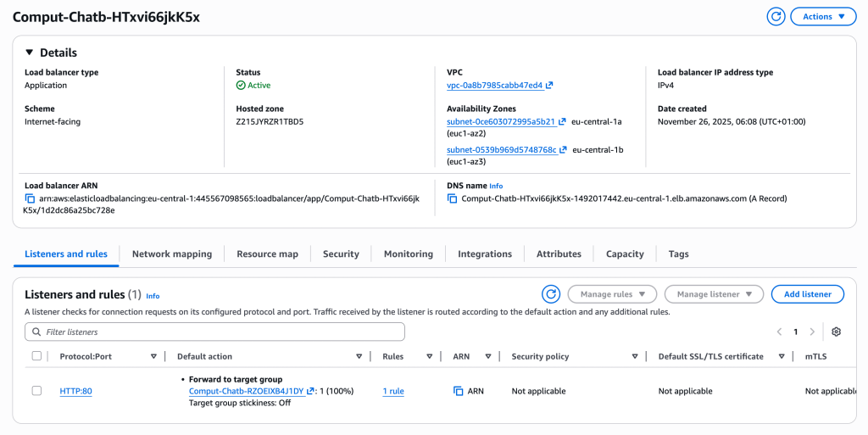Select the HTTP:80 listener checkbox
This screenshot has height=435, width=868.
[x=36, y=390]
